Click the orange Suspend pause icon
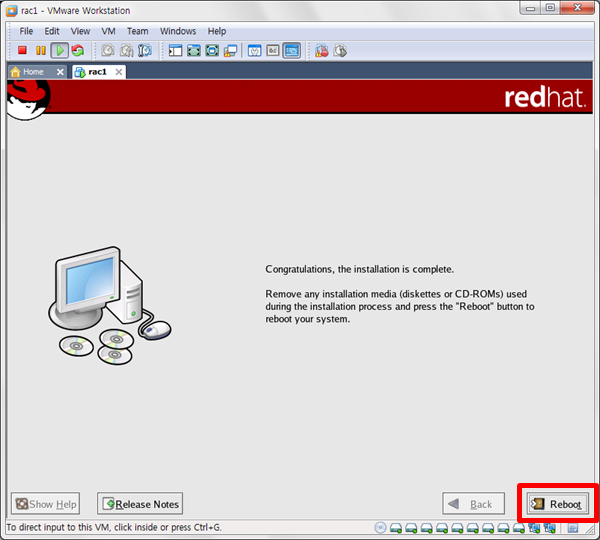The image size is (600, 540). point(41,50)
